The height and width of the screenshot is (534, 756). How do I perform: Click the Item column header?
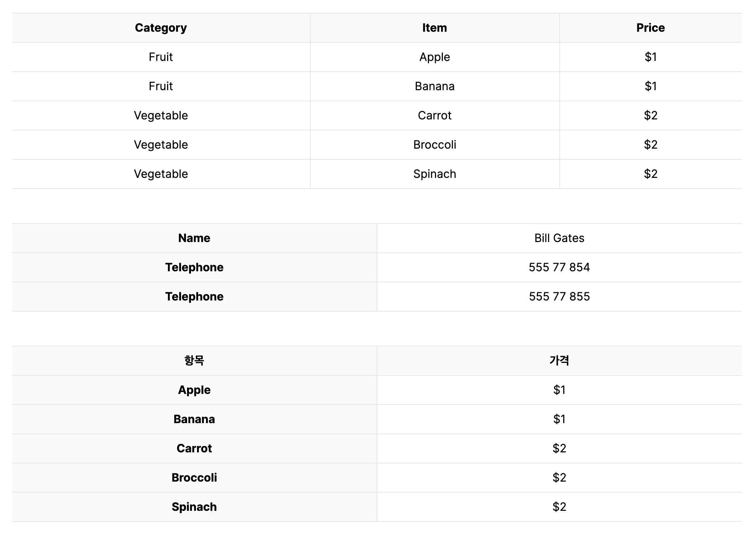coord(435,28)
